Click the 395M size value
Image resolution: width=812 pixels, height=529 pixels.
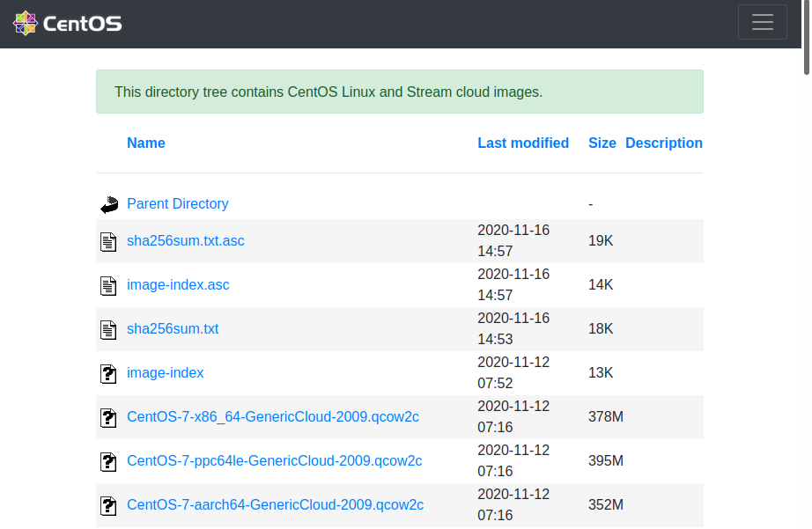pyautogui.click(x=606, y=460)
